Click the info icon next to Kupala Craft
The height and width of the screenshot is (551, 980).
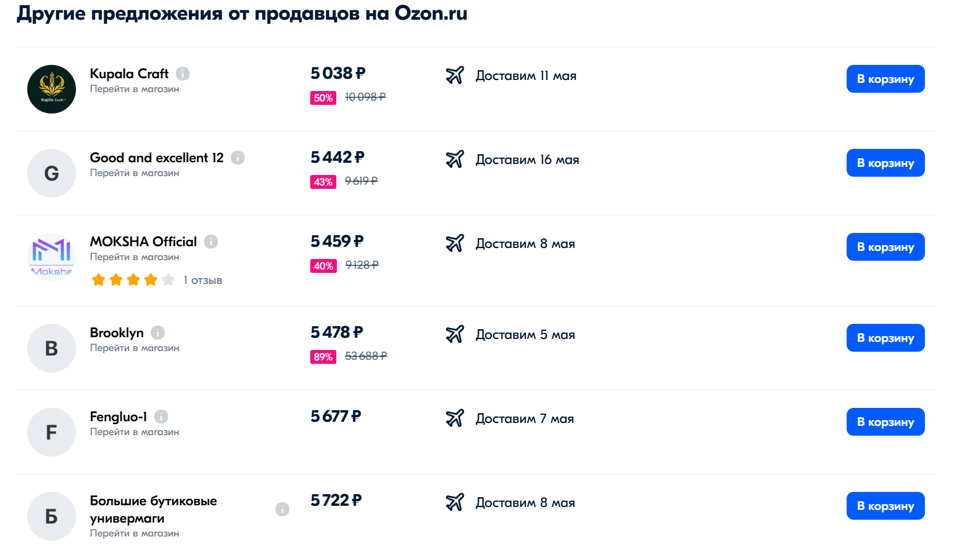[x=183, y=74]
